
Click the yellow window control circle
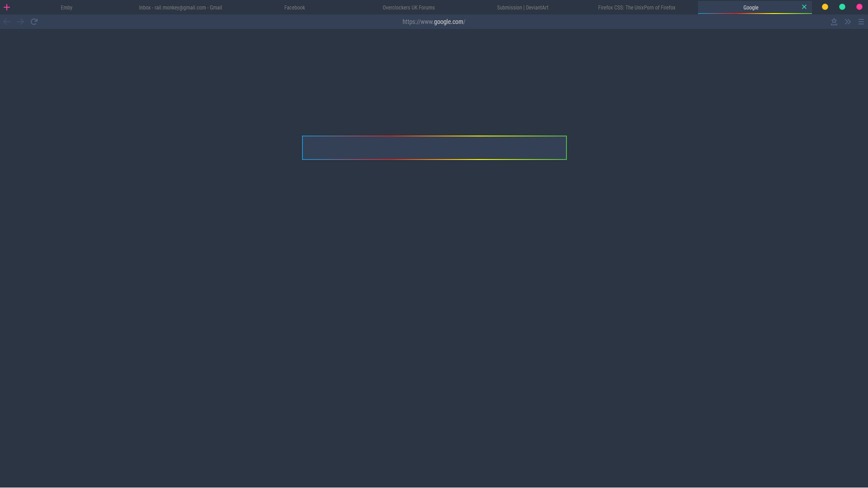825,7
